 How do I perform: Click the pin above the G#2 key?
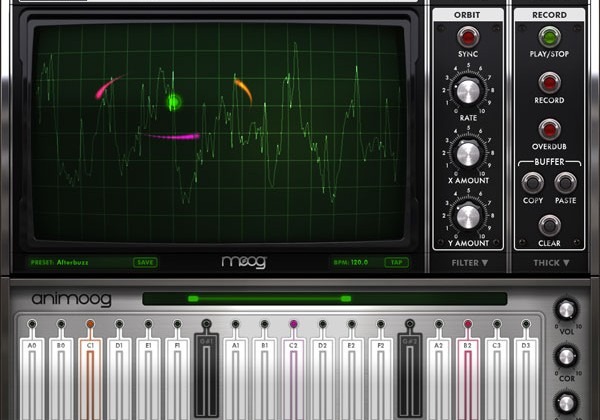pyautogui.click(x=410, y=324)
